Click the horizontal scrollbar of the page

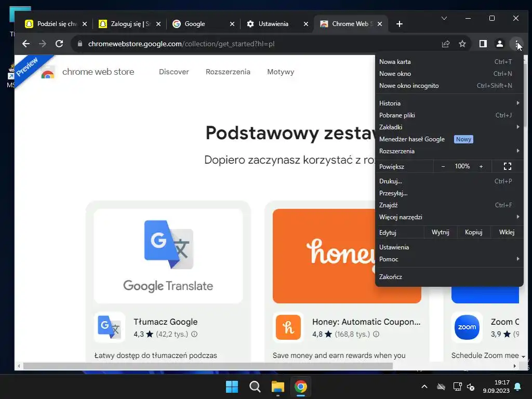click(x=208, y=366)
